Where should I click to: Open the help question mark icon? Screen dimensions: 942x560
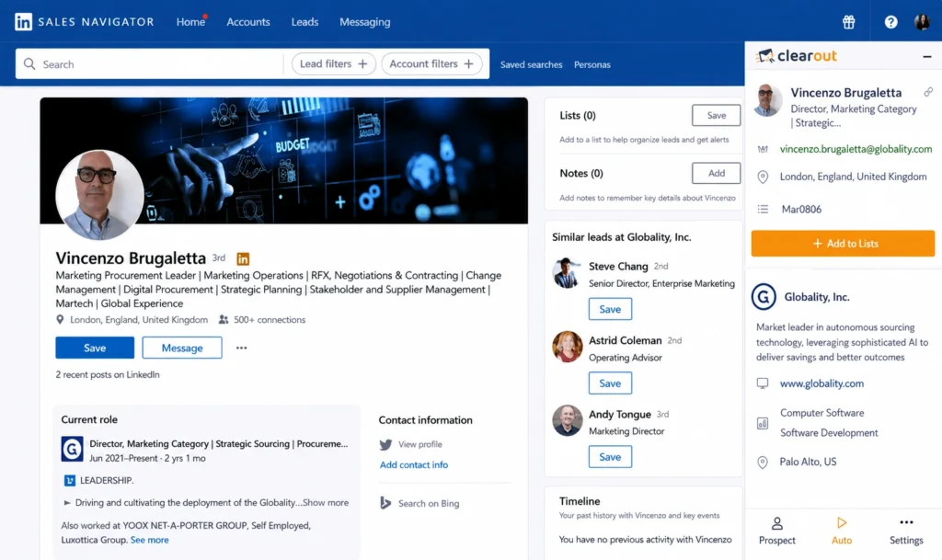coord(890,22)
